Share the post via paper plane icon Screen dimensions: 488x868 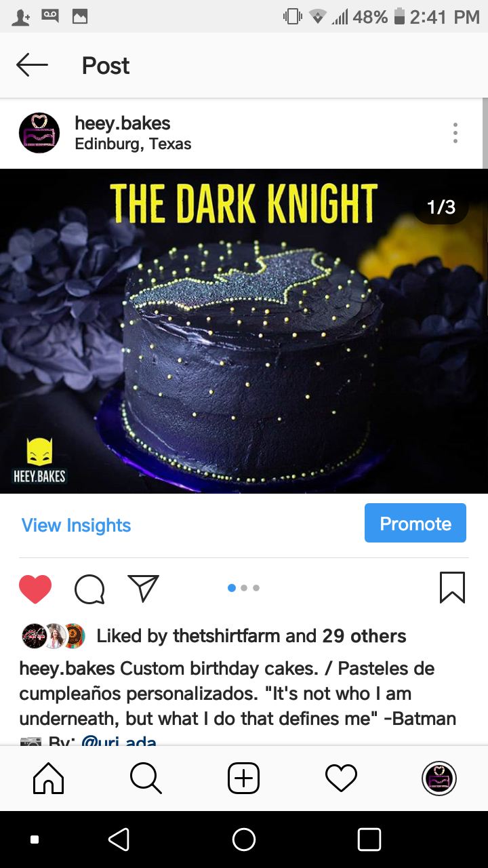click(x=143, y=589)
